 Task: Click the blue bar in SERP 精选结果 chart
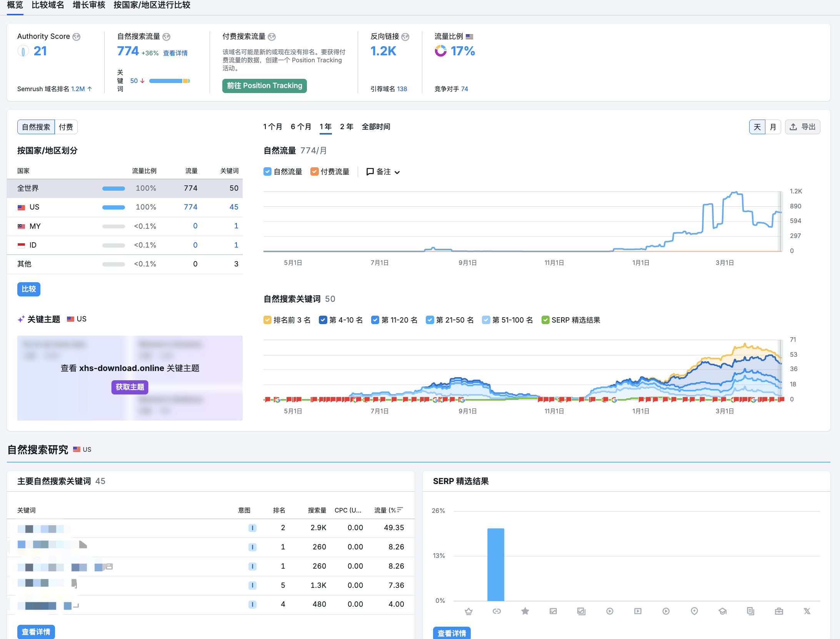[496, 564]
